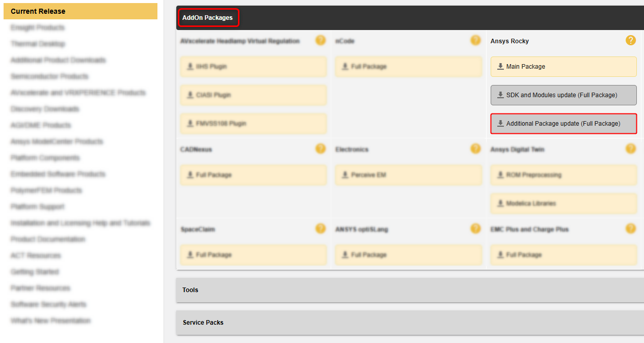Open ACT Resources
The width and height of the screenshot is (644, 343).
coord(36,255)
